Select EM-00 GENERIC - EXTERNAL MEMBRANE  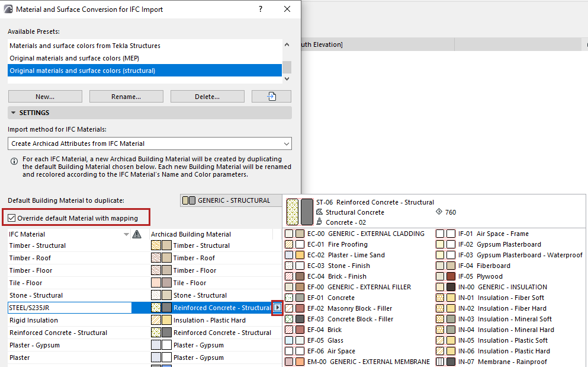(358, 362)
